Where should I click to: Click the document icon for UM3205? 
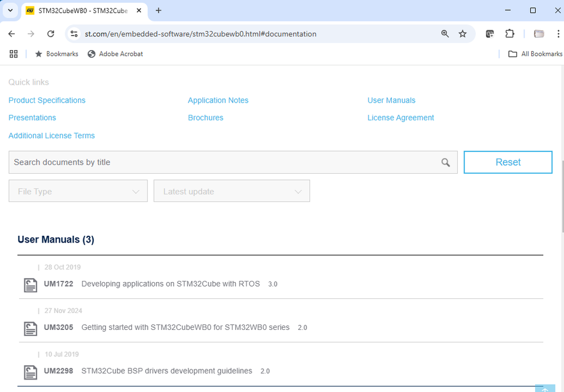point(30,329)
